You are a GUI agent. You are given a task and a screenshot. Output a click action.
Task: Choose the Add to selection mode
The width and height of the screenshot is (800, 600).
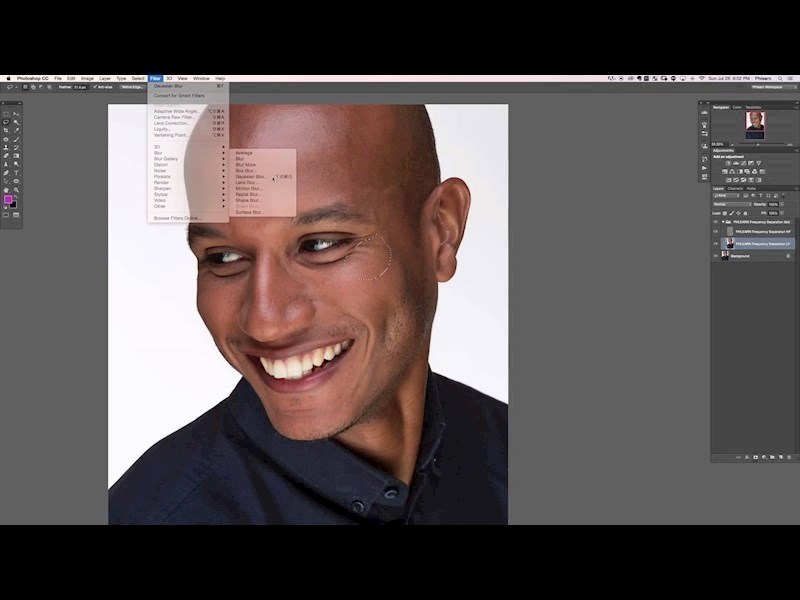click(x=33, y=87)
